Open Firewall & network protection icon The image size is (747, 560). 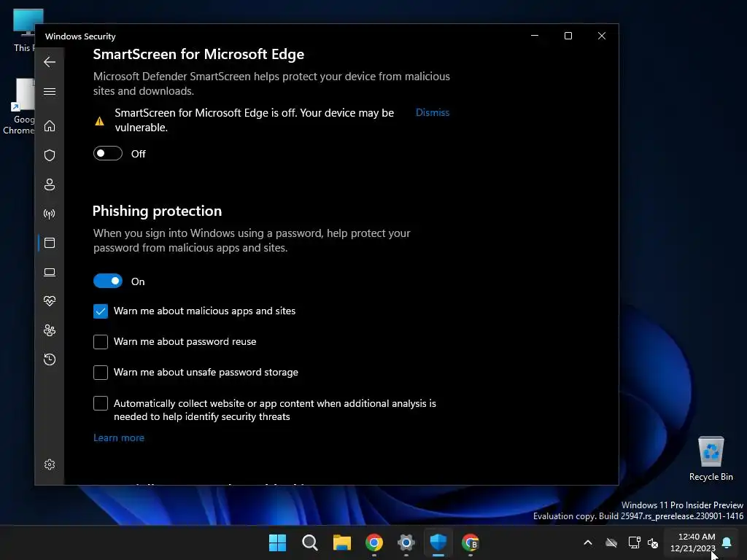tap(50, 214)
